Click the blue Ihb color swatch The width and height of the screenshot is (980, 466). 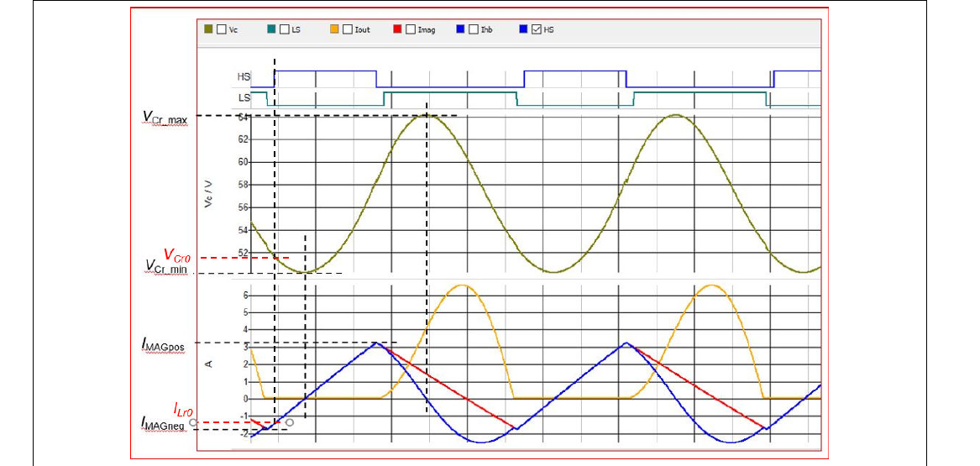pos(461,29)
